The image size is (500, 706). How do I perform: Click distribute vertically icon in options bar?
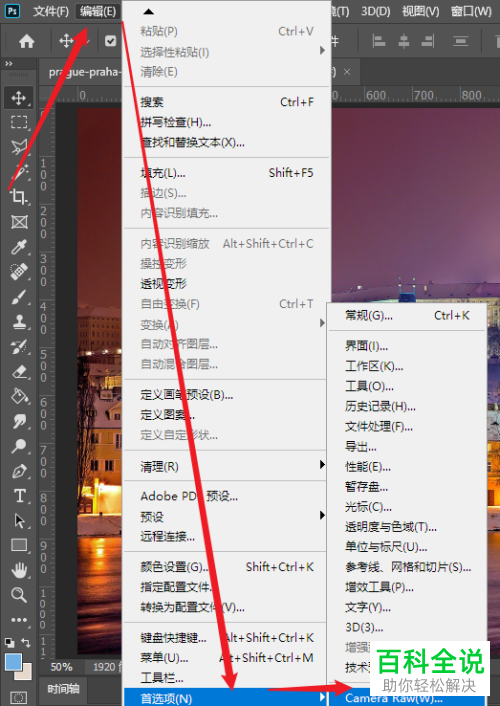tap(460, 41)
